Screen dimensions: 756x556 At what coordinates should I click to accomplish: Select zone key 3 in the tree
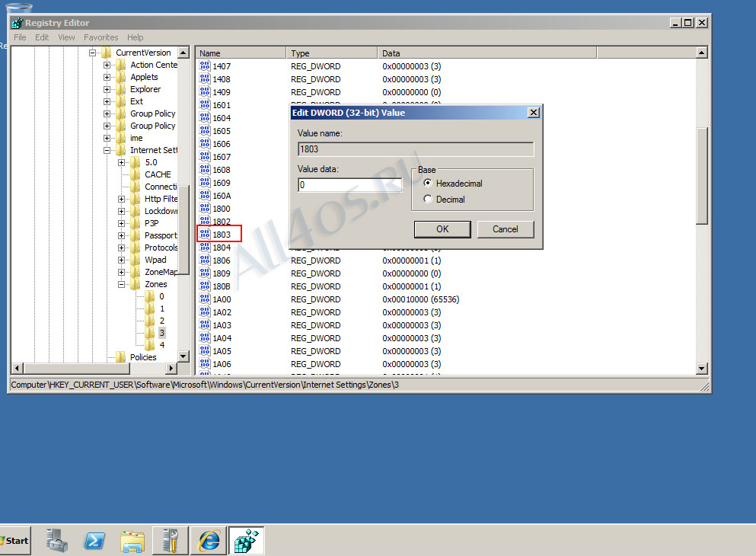(x=162, y=333)
